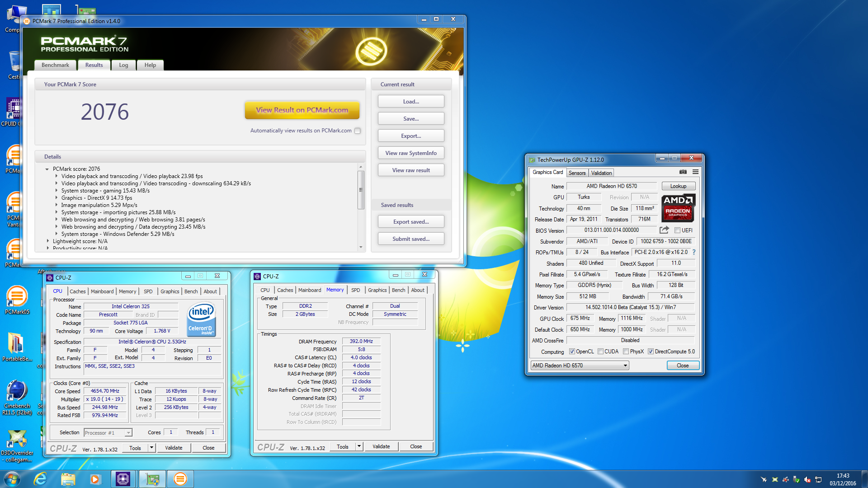The height and width of the screenshot is (488, 868).
Task: Open the Windows Start orb
Action: (12, 479)
